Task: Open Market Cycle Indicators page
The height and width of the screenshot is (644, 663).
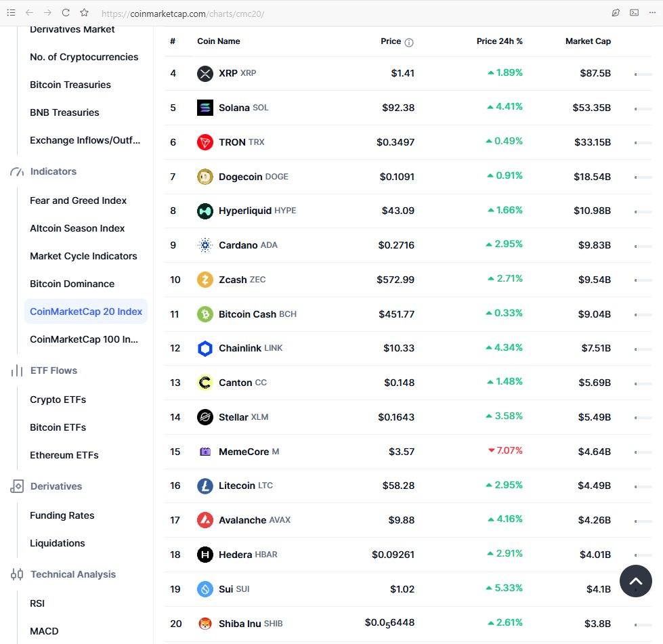Action: click(83, 256)
